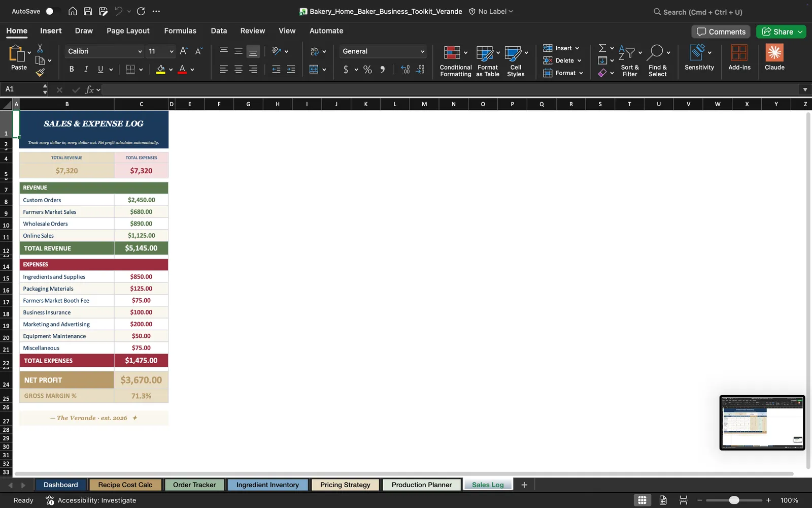Click the Share button
This screenshot has width=812, height=508.
(x=781, y=31)
